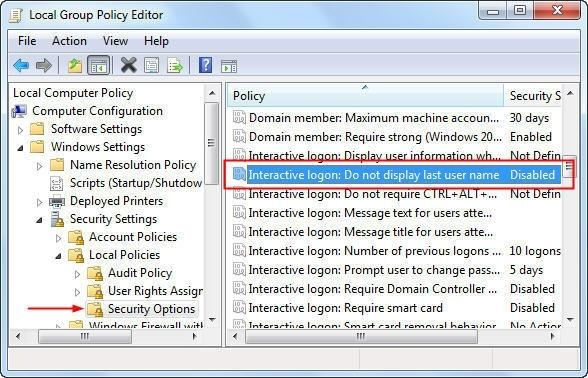Click the Delete X toolbar icon
588x378 pixels.
128,66
